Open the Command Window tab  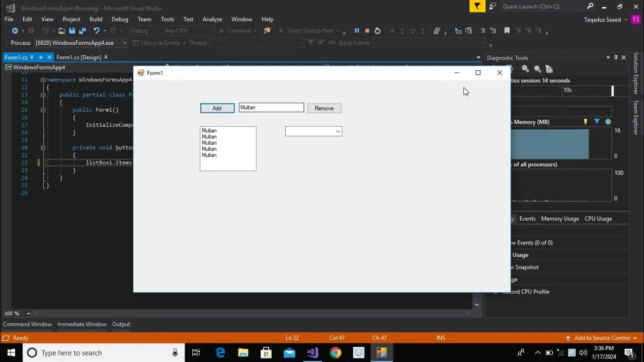click(x=28, y=324)
